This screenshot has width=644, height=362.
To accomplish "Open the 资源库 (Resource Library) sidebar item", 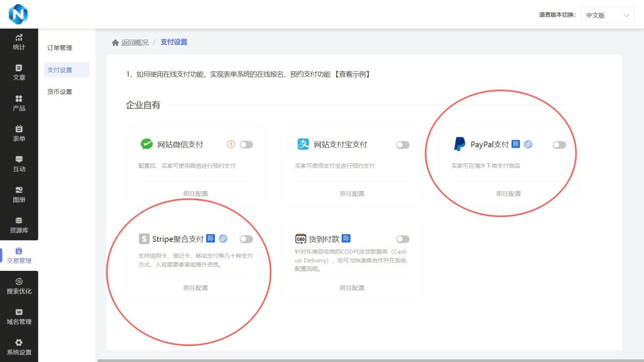I will [x=19, y=225].
